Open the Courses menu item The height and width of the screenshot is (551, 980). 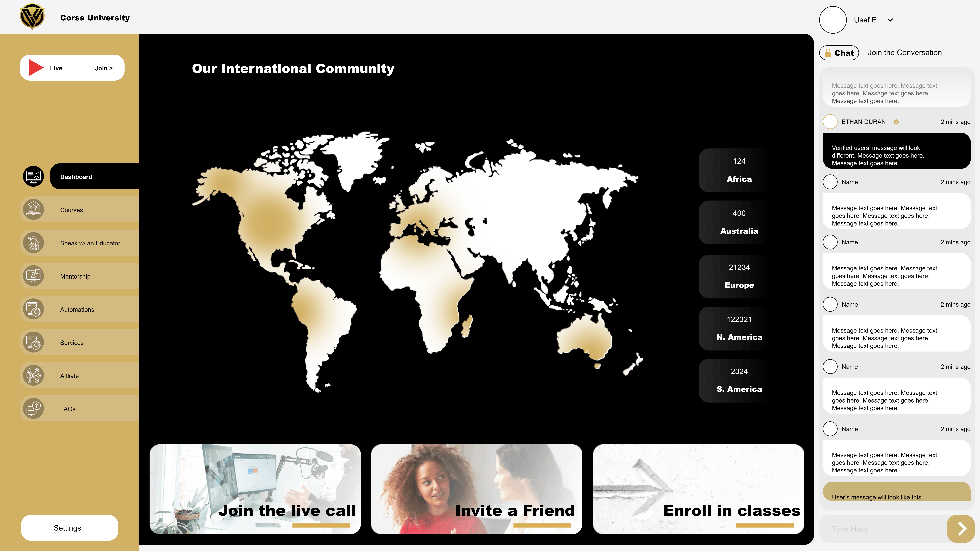(79, 210)
